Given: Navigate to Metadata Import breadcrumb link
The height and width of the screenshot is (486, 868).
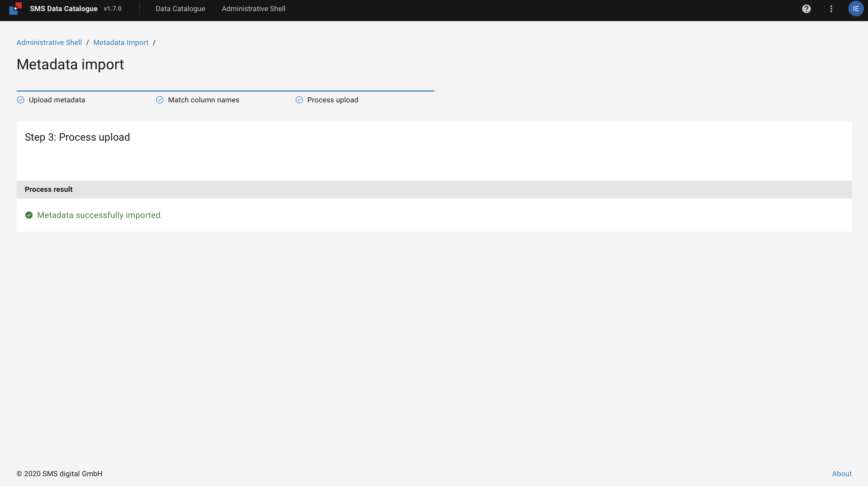Looking at the screenshot, I should click(121, 42).
